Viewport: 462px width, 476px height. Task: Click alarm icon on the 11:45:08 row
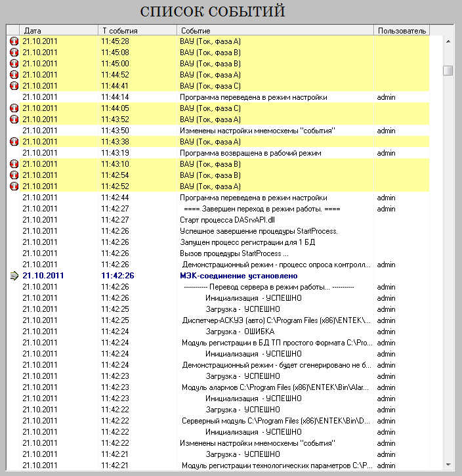pyautogui.click(x=14, y=53)
